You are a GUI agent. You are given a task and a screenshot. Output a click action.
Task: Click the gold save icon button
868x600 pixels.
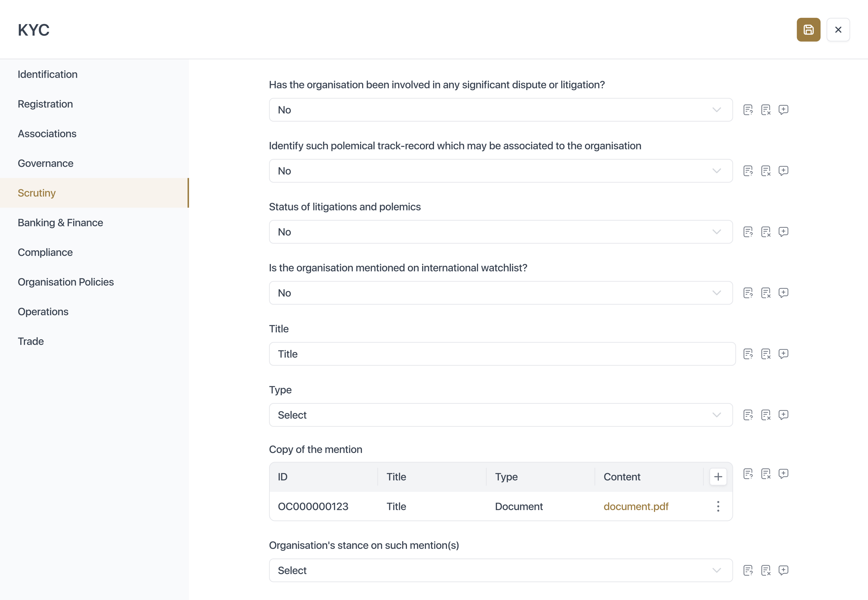pos(808,30)
